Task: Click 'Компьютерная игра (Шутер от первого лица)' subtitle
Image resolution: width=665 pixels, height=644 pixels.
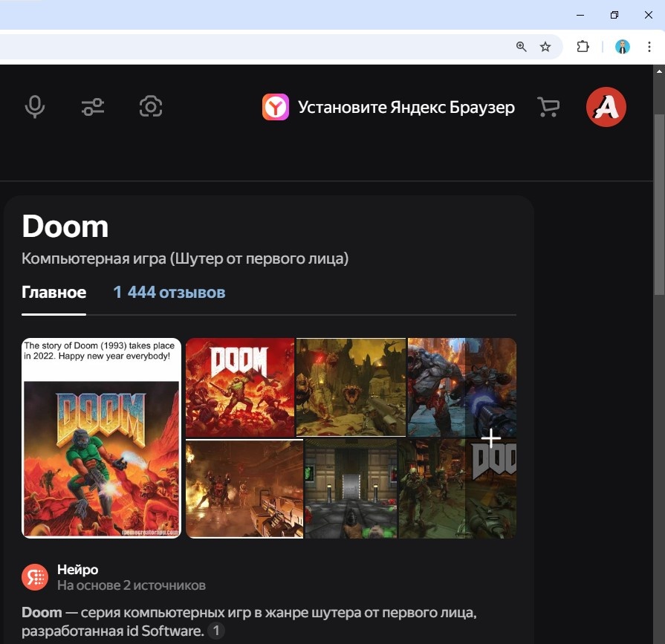Action: tap(185, 258)
